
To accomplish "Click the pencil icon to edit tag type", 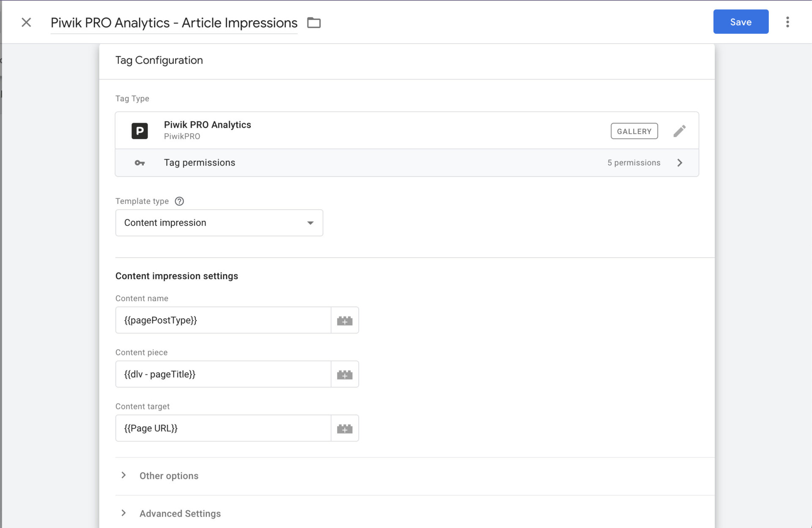I will pos(679,131).
